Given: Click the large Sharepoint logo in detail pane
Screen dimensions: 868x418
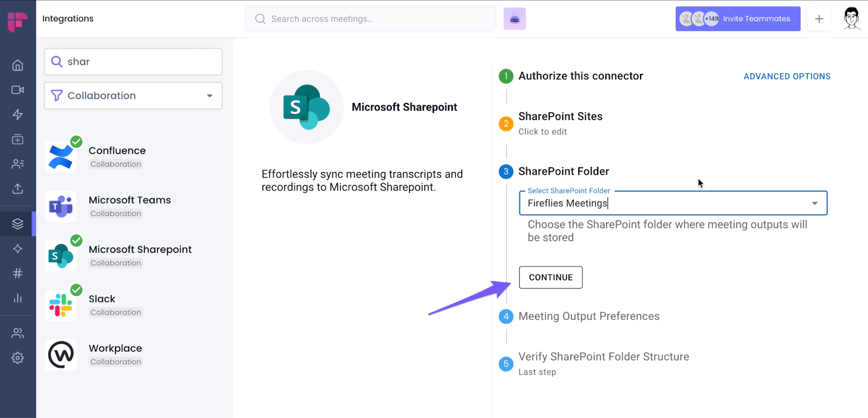Looking at the screenshot, I should coord(307,107).
